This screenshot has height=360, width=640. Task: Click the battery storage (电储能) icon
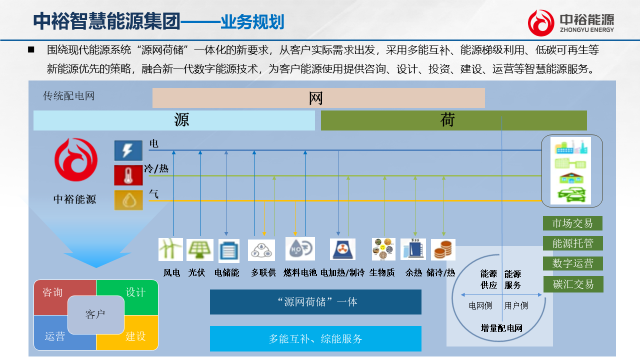[229, 250]
